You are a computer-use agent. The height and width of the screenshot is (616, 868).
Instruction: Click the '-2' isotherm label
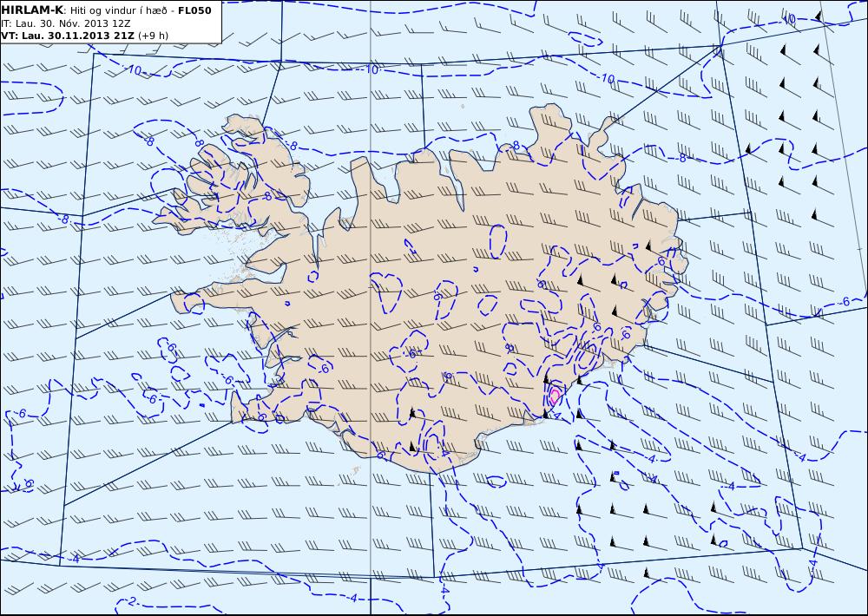coord(131,601)
